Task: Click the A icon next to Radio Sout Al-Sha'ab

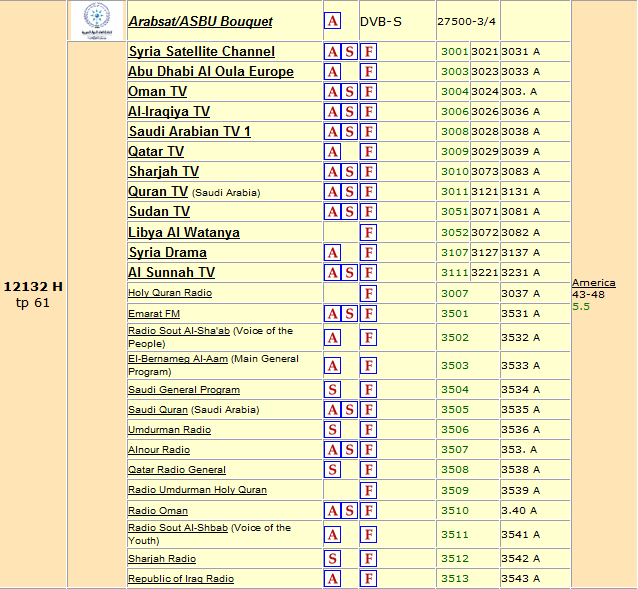Action: coord(332,337)
